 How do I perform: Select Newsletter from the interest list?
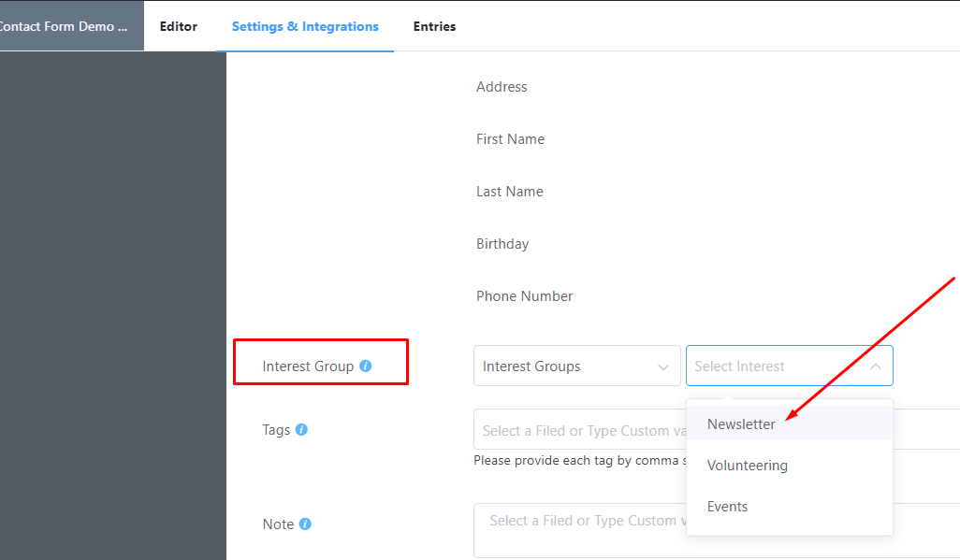pyautogui.click(x=741, y=424)
